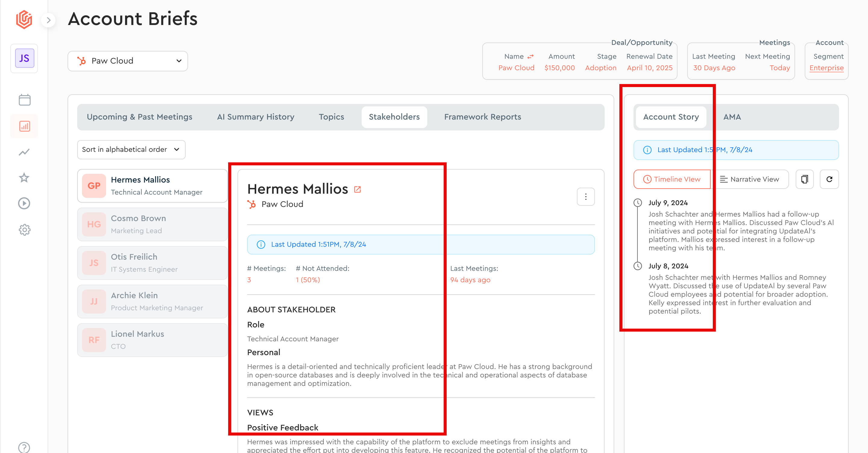This screenshot has width=868, height=453.
Task: Open the help question mark icon
Action: coord(24,447)
